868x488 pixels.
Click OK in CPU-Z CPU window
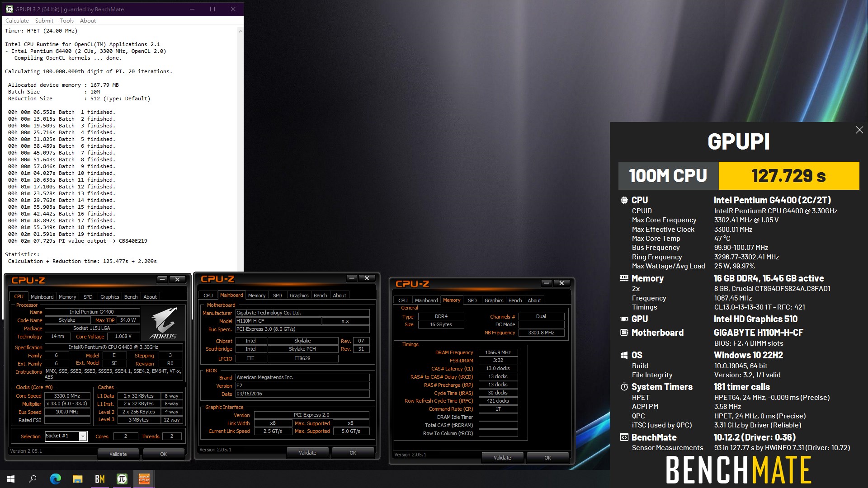pos(164,454)
